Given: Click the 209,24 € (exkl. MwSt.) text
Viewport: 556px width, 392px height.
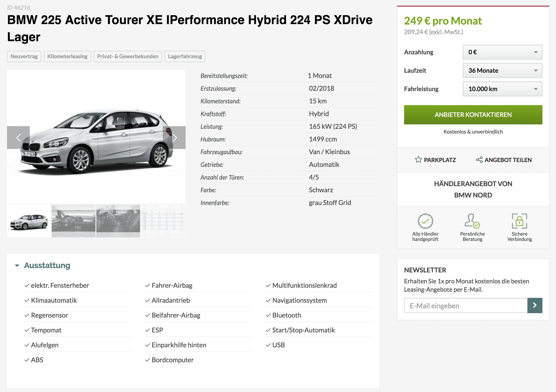Looking at the screenshot, I should (433, 32).
